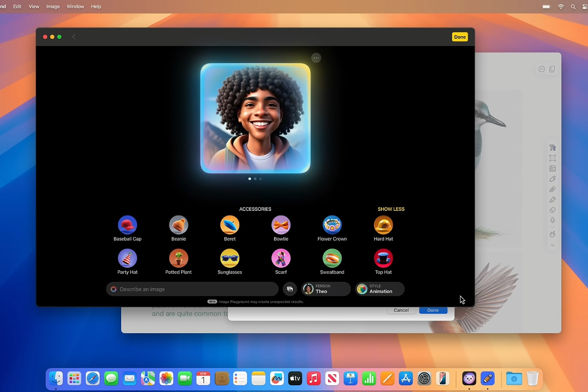Screen dimensions: 588x392
Task: Select the second page dot under the image
Action: coord(255,178)
